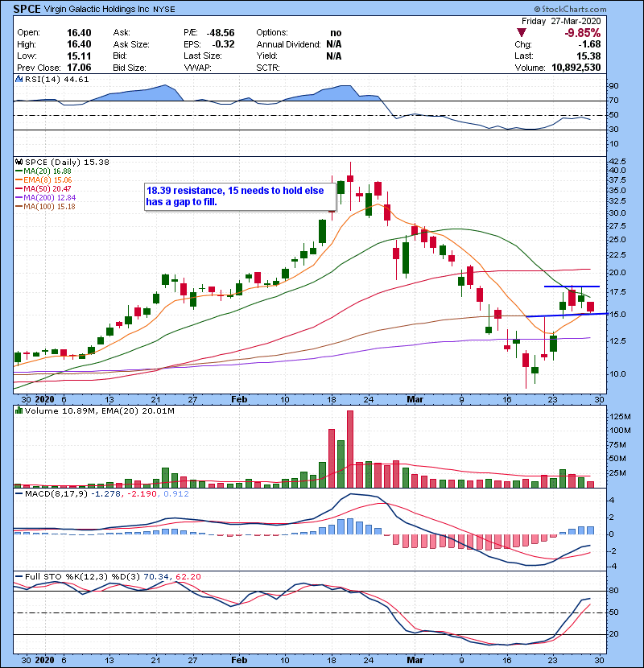Click the P/E value -48.56
The image size is (644, 668).
point(221,33)
